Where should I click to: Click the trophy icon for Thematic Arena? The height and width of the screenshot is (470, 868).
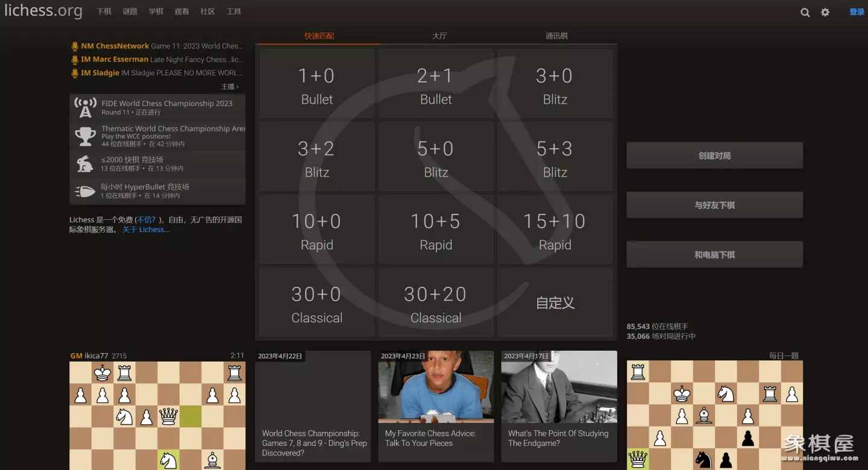85,136
